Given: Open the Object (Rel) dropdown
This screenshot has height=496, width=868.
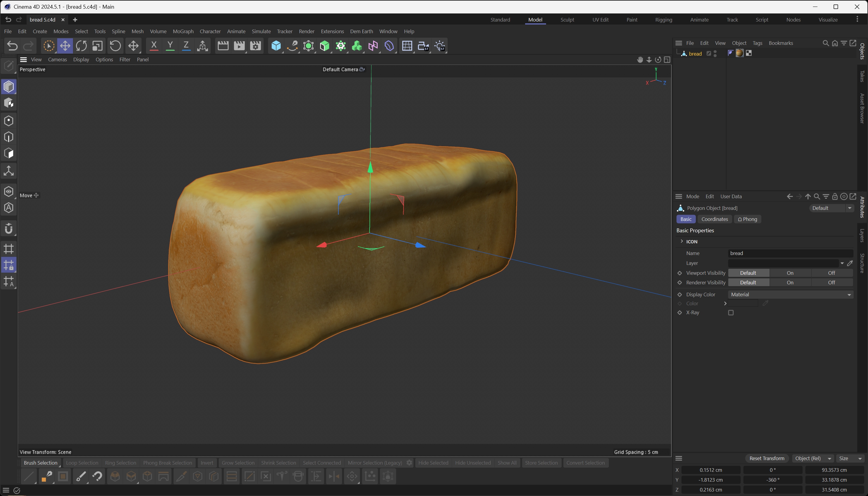Looking at the screenshot, I should [813, 458].
